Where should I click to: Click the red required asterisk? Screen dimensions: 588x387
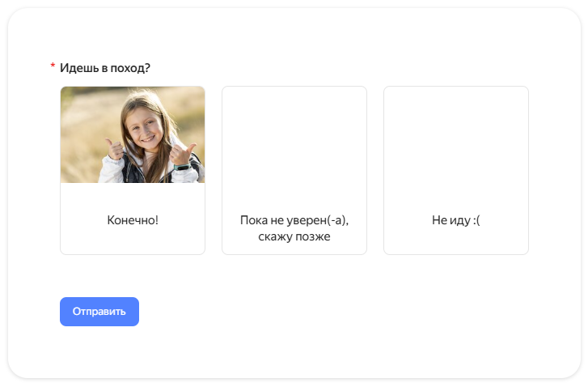(x=53, y=66)
